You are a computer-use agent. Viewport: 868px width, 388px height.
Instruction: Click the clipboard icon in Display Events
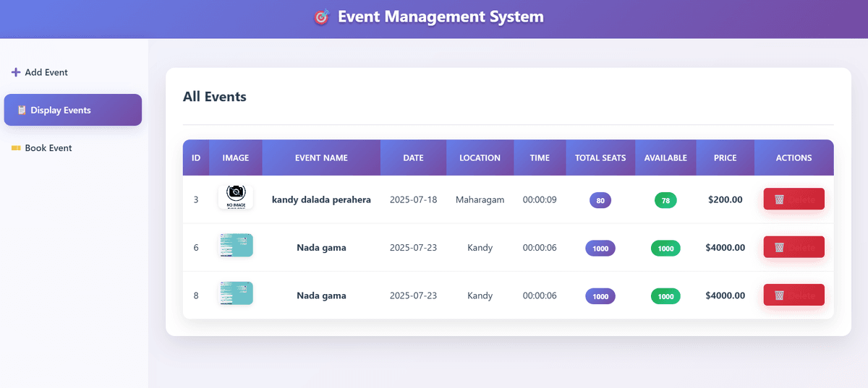point(22,110)
